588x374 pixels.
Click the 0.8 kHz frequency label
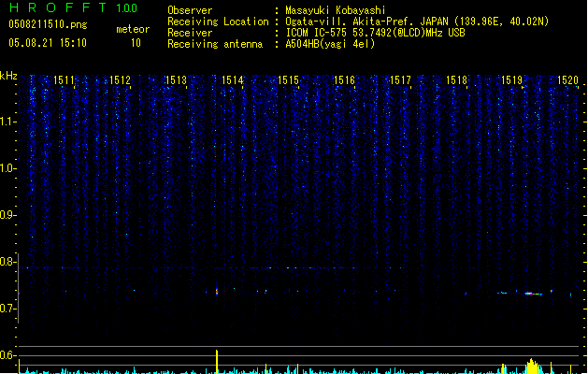(x=7, y=262)
